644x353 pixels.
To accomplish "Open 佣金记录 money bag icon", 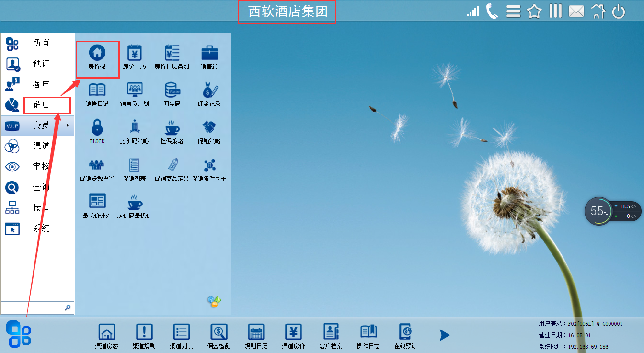I will 209,94.
